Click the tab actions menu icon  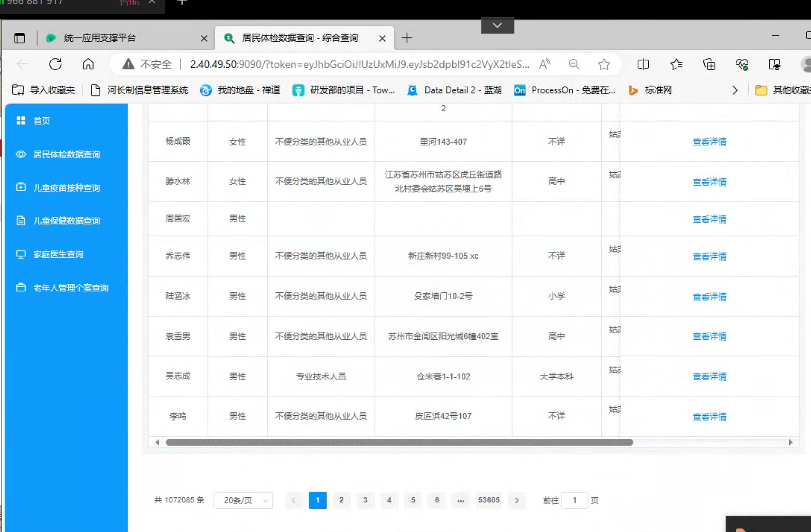[x=19, y=38]
